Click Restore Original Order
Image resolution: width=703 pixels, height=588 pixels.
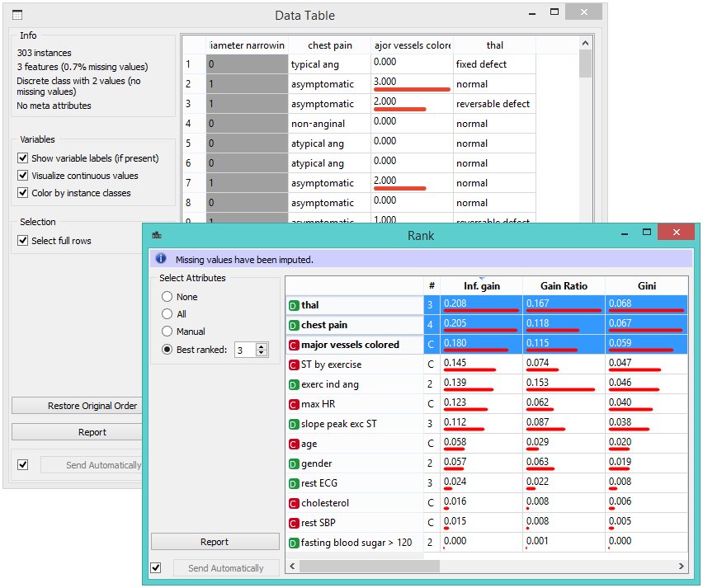(x=77, y=406)
